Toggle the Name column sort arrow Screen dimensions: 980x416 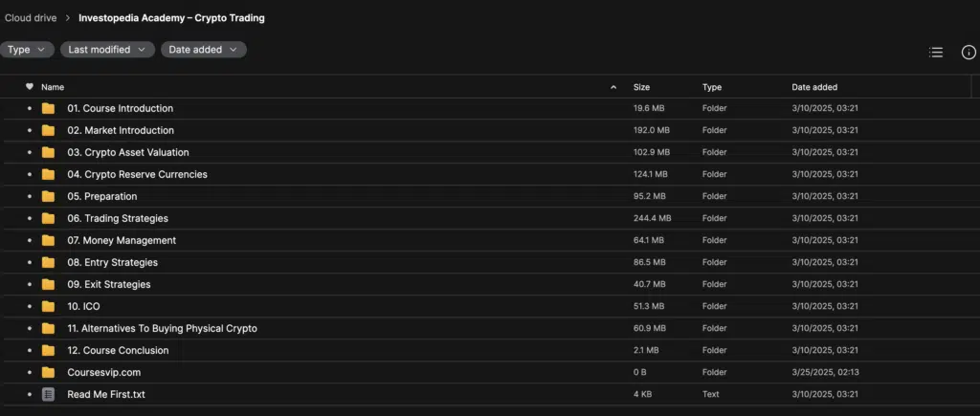click(613, 87)
